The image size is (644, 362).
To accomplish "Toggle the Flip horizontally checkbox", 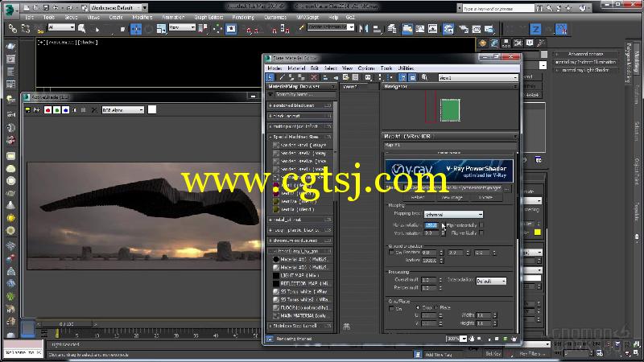I will [481, 225].
